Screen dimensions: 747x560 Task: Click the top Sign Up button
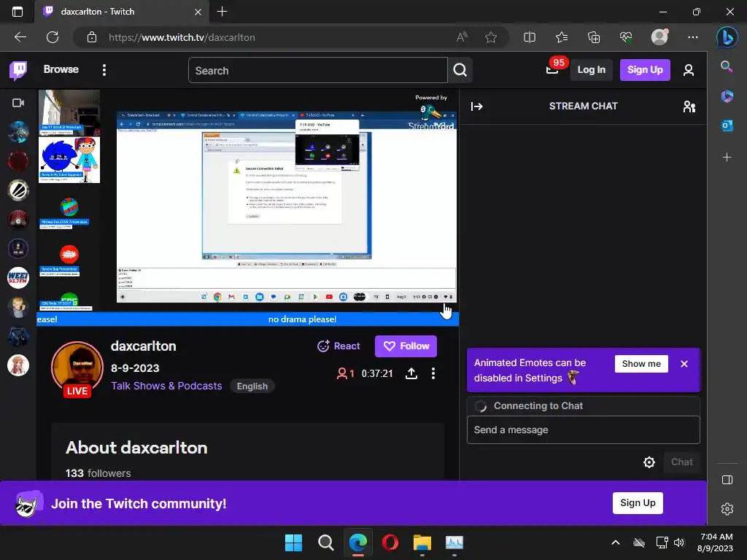click(x=645, y=69)
